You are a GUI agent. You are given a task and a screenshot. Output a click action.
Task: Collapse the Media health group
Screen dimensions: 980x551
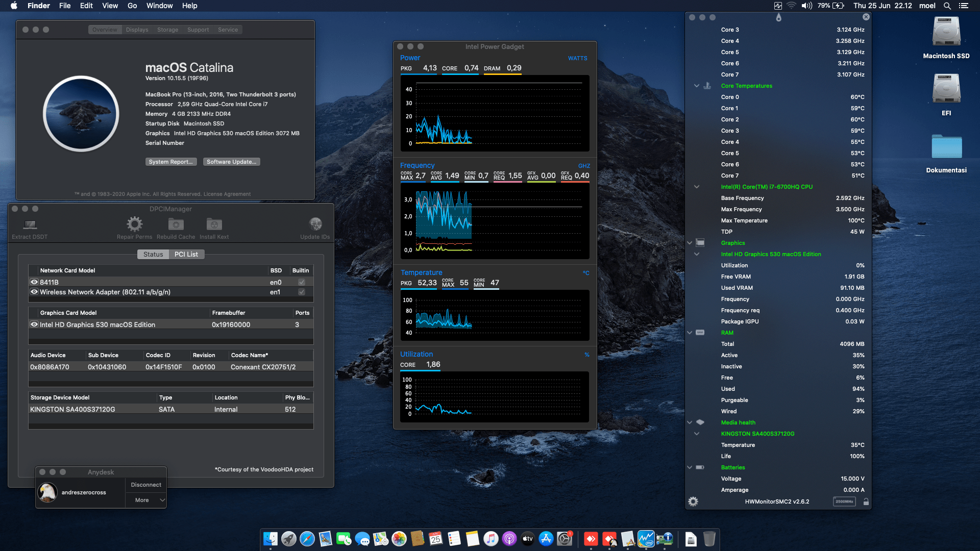pos(690,422)
